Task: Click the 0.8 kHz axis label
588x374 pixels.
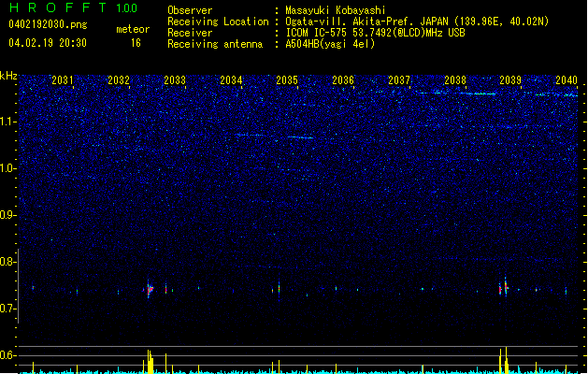Action: click(x=8, y=262)
